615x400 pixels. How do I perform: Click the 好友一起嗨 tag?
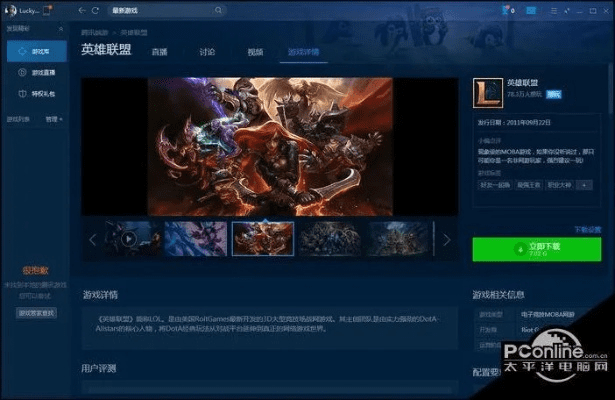(x=495, y=185)
